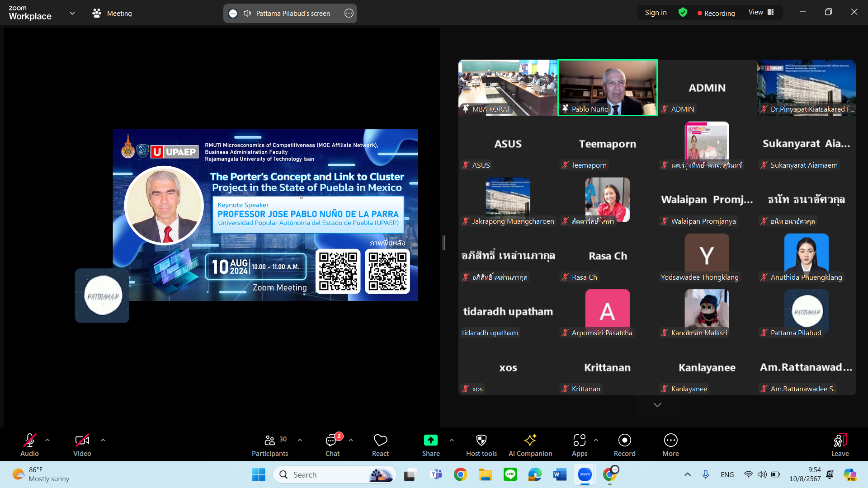This screenshot has height=488, width=868.
Task: Open the Zoom Workplace dropdown arrow
Action: 72,13
